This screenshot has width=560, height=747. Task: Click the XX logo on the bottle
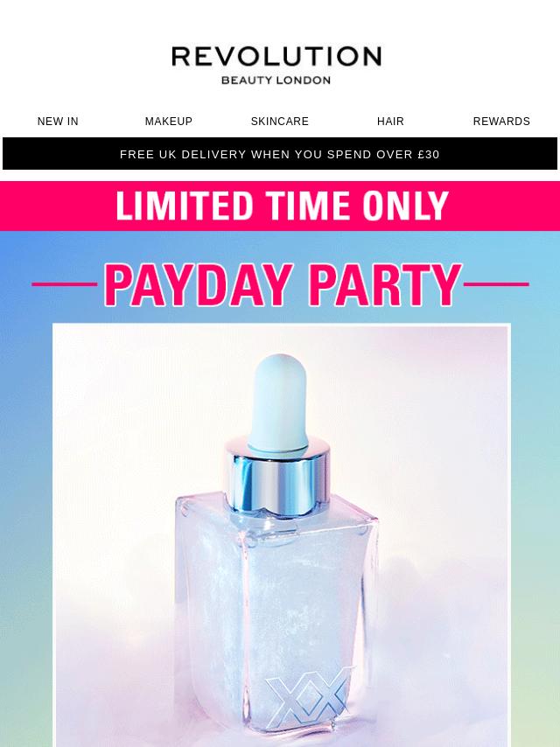[310, 697]
